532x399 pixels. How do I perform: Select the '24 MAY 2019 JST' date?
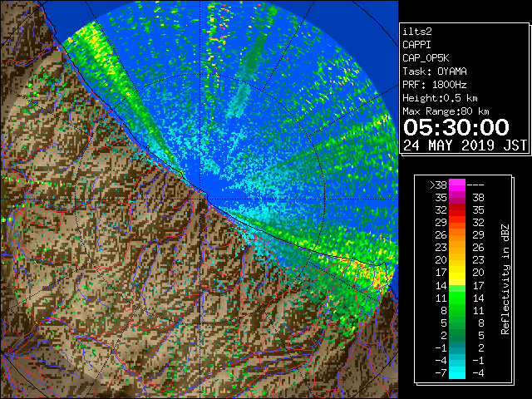pyautogui.click(x=465, y=145)
